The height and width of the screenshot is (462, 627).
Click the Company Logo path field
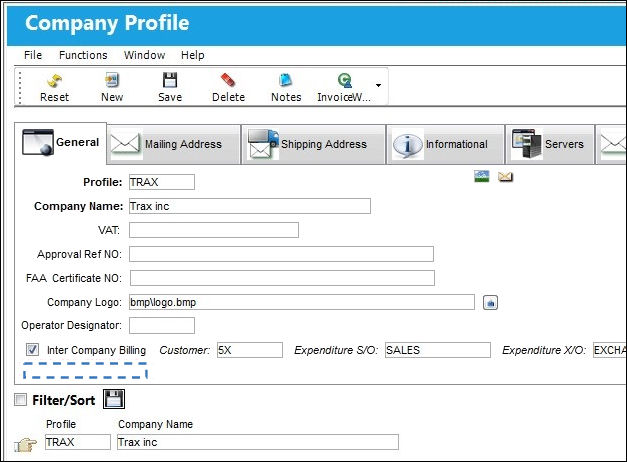click(x=302, y=302)
